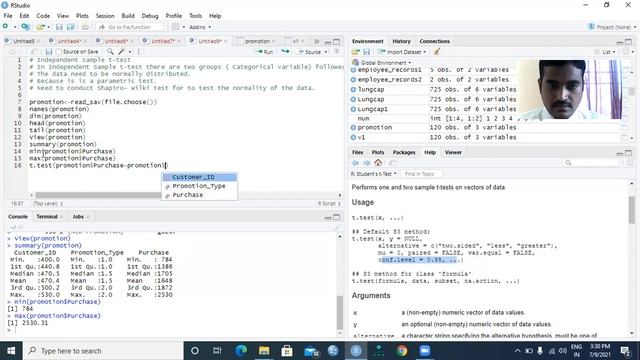Screen dimensions: 640x360
Task: Click the Help pane Home icon
Action: click(x=378, y=163)
